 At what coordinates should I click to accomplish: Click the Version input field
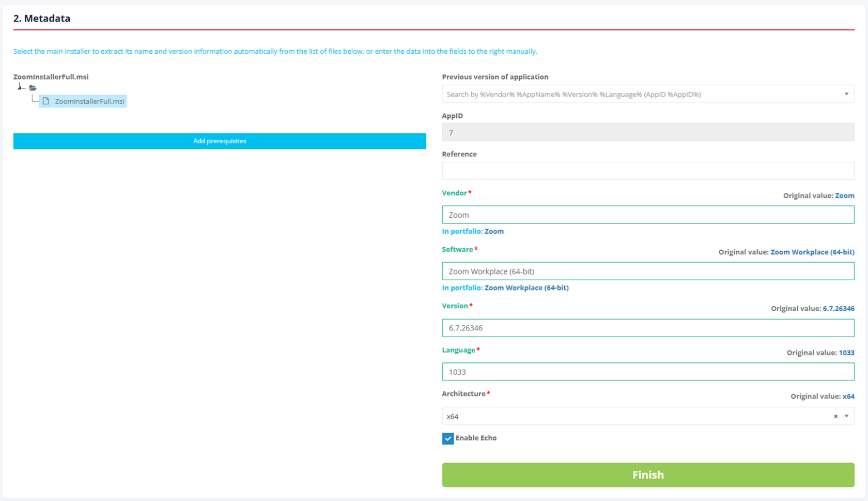[x=647, y=328]
